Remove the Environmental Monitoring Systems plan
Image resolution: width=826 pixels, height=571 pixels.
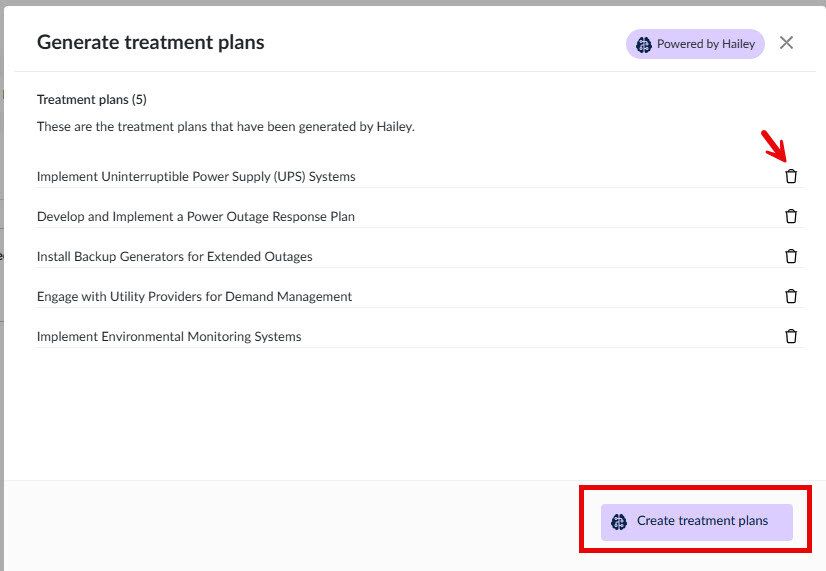tap(791, 336)
